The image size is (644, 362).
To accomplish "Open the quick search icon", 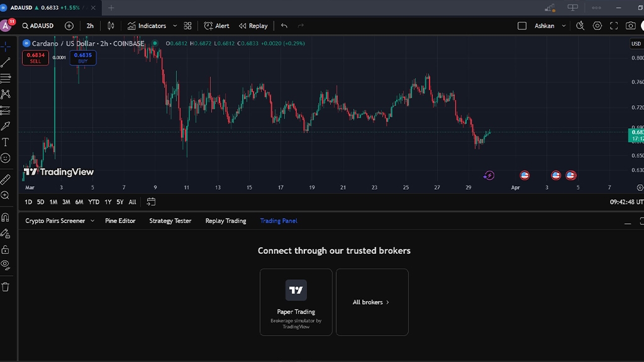I will click(580, 26).
